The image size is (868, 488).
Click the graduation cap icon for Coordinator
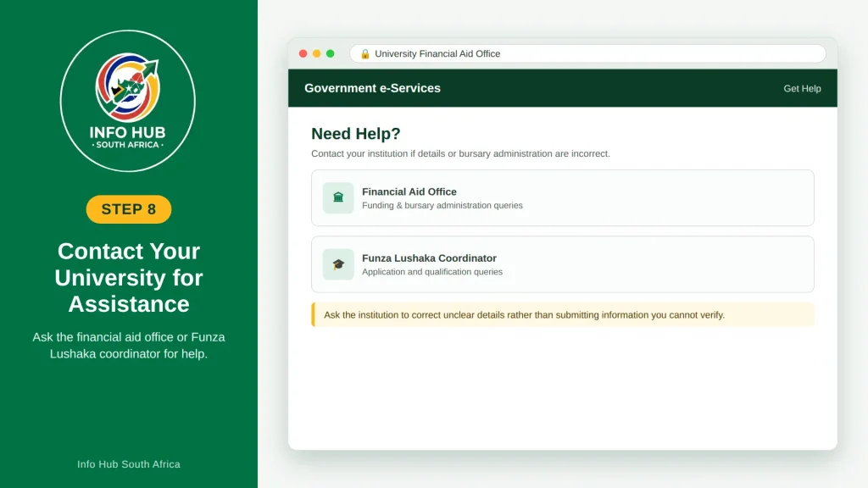coord(338,264)
